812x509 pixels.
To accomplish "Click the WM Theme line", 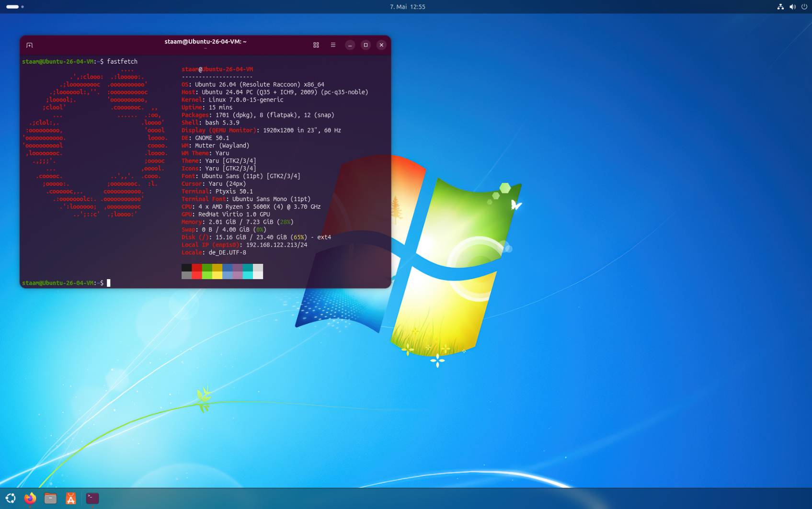I will 205,153.
